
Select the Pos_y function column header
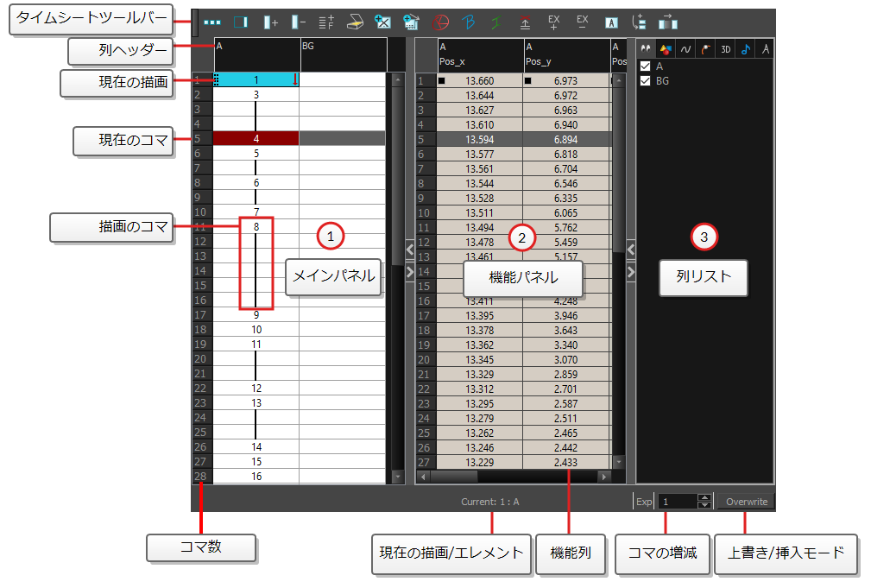click(565, 54)
